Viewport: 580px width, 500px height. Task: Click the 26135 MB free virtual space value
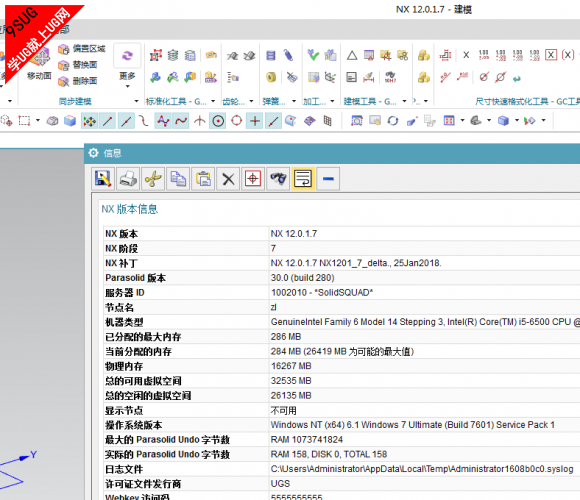click(x=291, y=396)
